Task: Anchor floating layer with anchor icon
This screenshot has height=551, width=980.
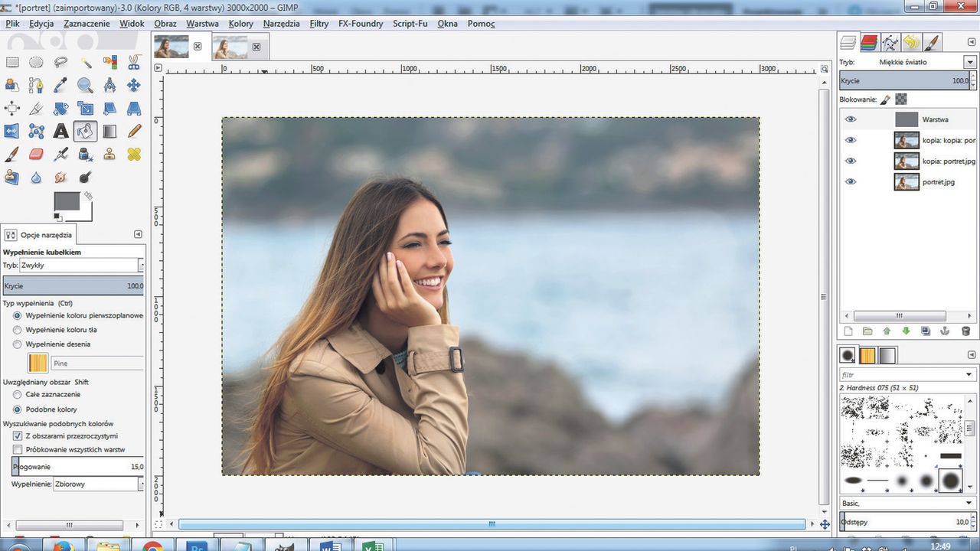Action: click(x=946, y=331)
